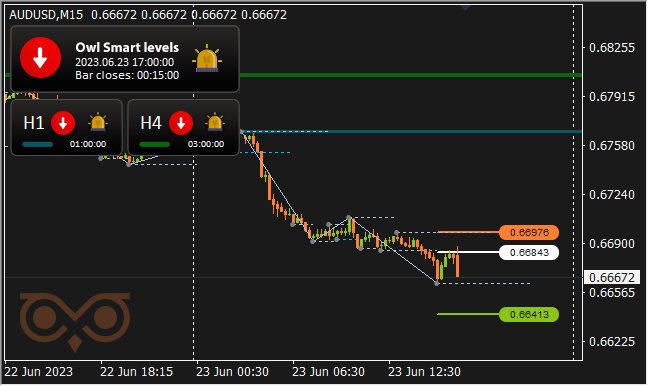Click the green color bar in H4 panel

(x=155, y=145)
